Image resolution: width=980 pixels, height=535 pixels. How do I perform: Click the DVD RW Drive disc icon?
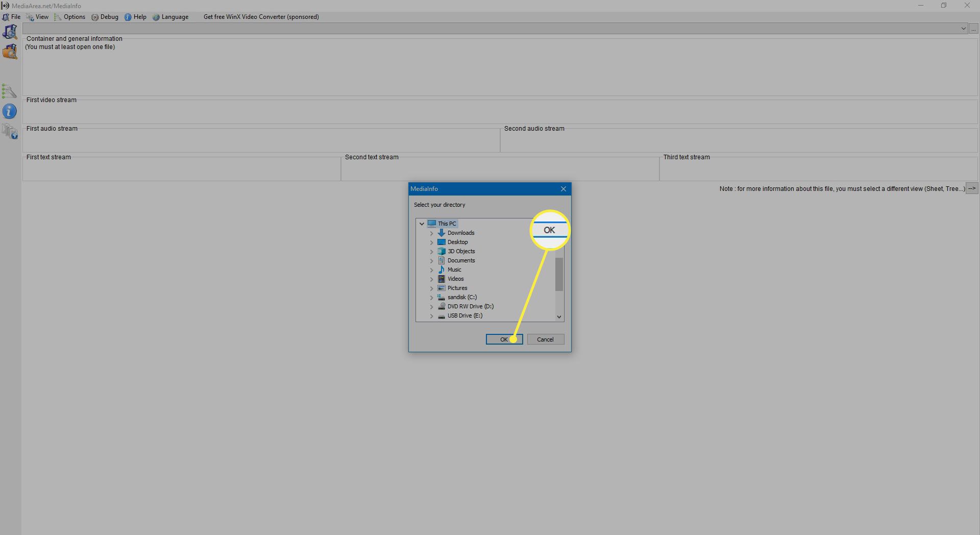click(x=442, y=306)
